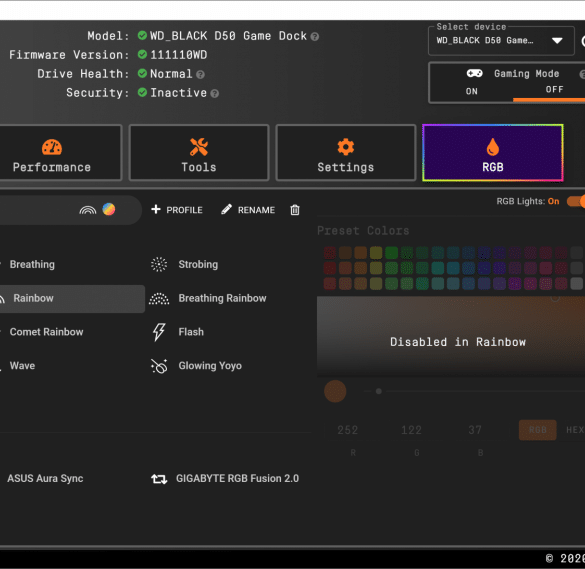Screen dimensions: 585x569
Task: Open the Settings tab
Action: 345,153
